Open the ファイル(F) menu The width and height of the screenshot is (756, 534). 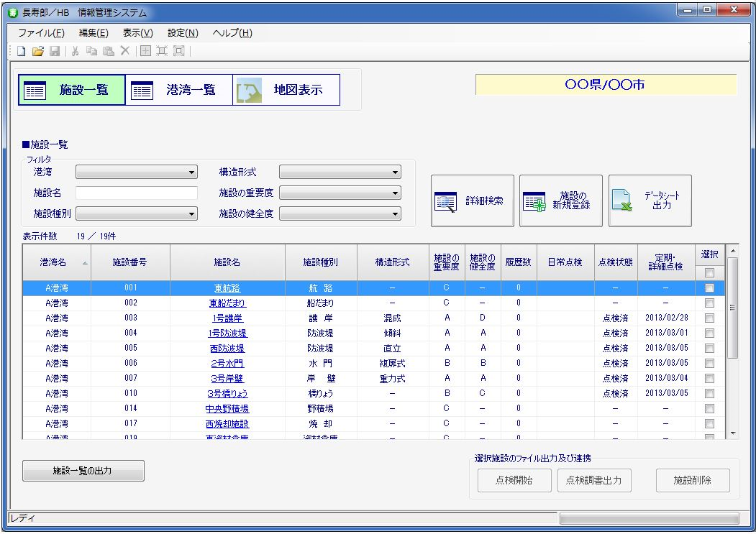(41, 33)
